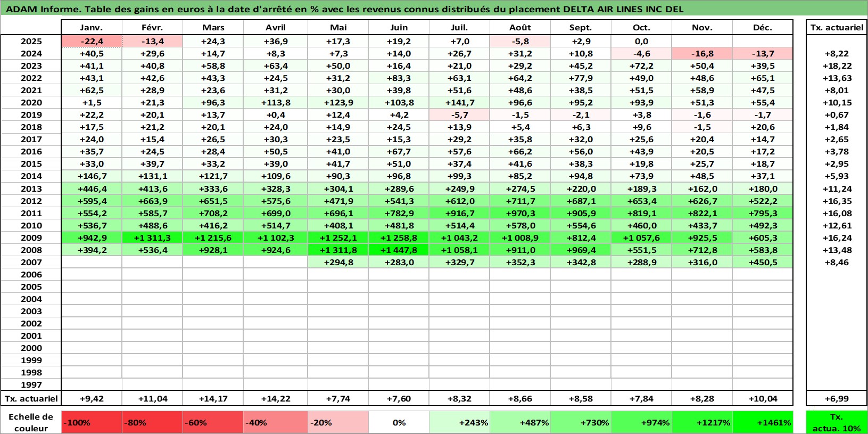Click the -40% color scale swatch
Viewport: 868px width, 434px height.
275,422
